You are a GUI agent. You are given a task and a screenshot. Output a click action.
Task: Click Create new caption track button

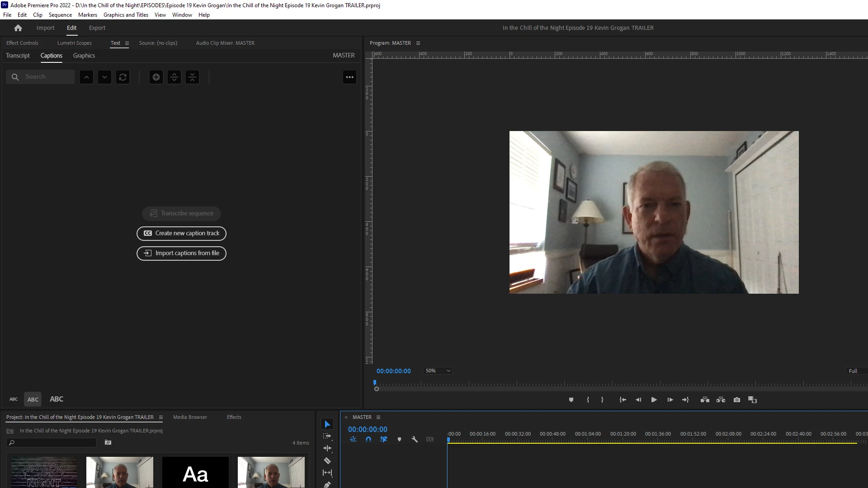pyautogui.click(x=181, y=233)
